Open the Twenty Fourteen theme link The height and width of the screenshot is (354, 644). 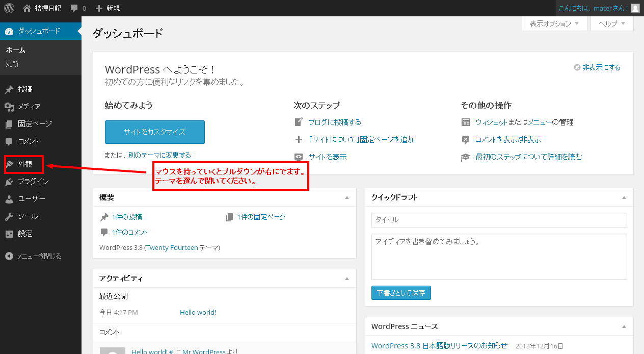172,247
